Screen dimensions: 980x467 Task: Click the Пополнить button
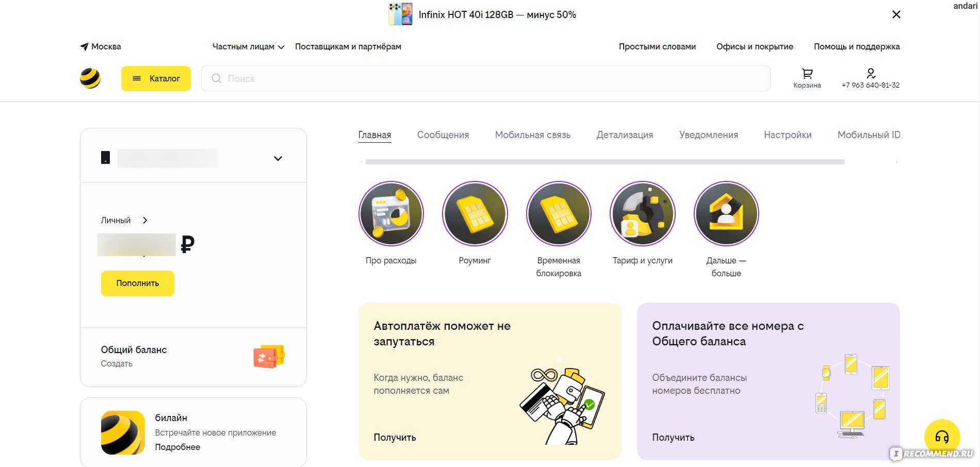tap(138, 283)
